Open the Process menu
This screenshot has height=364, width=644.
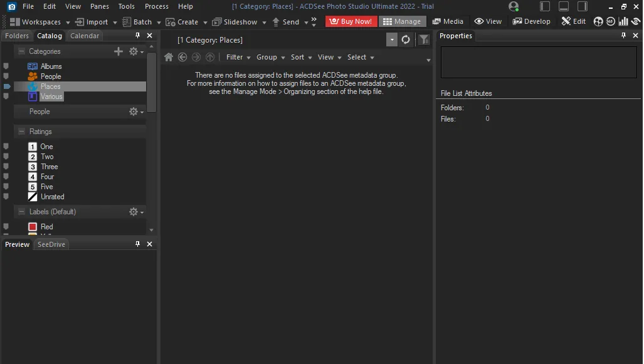[157, 6]
